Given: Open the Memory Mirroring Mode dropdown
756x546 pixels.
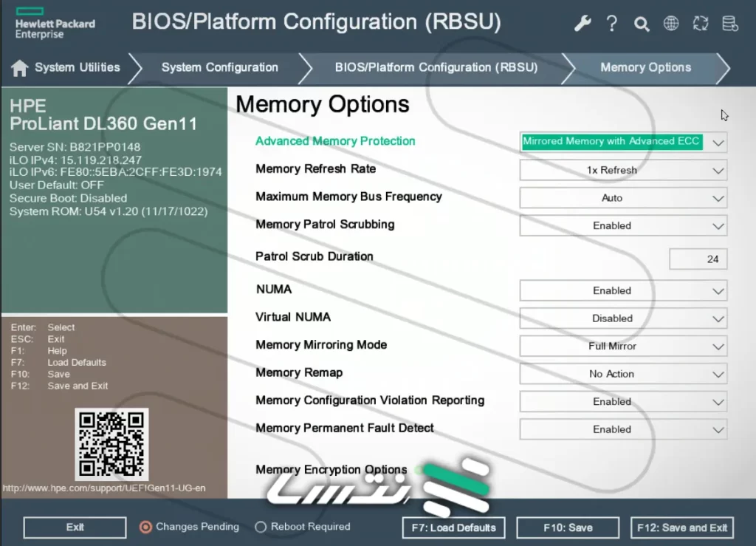Looking at the screenshot, I should click(622, 346).
